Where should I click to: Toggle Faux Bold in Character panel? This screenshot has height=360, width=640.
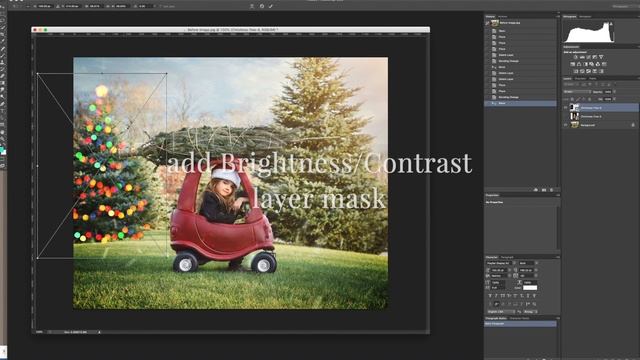point(490,296)
